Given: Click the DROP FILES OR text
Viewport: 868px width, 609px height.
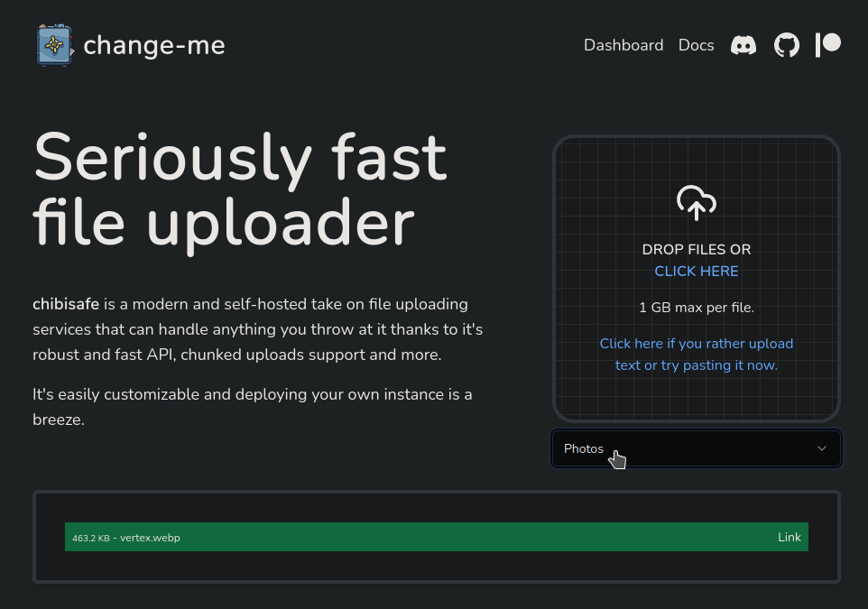Looking at the screenshot, I should [697, 250].
